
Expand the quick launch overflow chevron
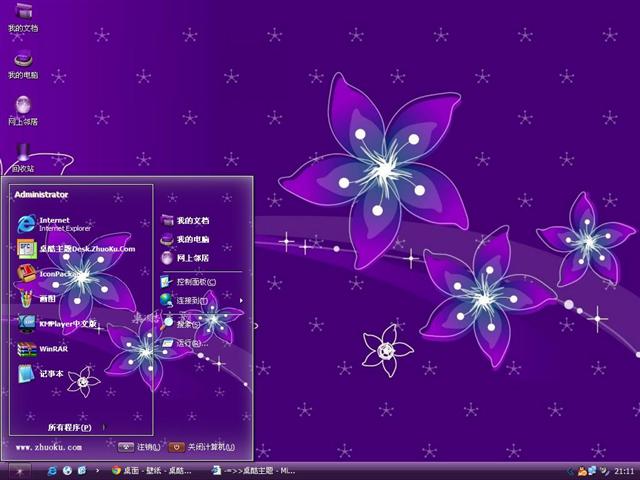97,471
